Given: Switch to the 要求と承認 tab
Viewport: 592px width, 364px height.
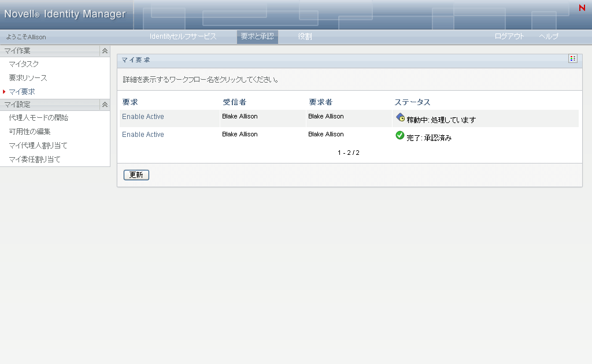Looking at the screenshot, I should tap(257, 36).
